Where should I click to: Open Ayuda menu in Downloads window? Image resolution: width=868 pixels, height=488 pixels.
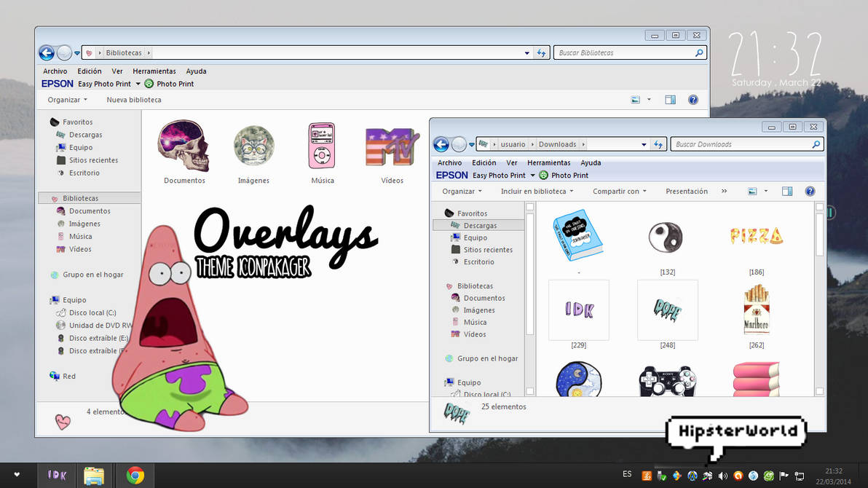[x=591, y=162]
